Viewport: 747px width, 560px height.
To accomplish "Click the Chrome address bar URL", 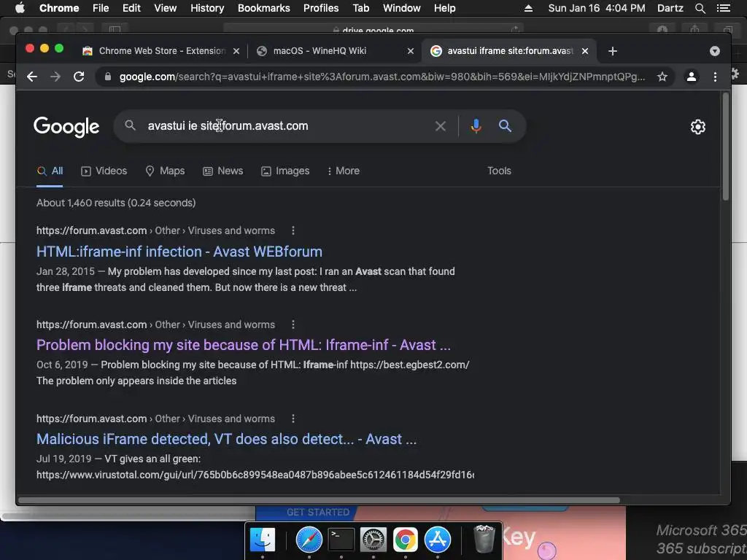I will (x=381, y=77).
